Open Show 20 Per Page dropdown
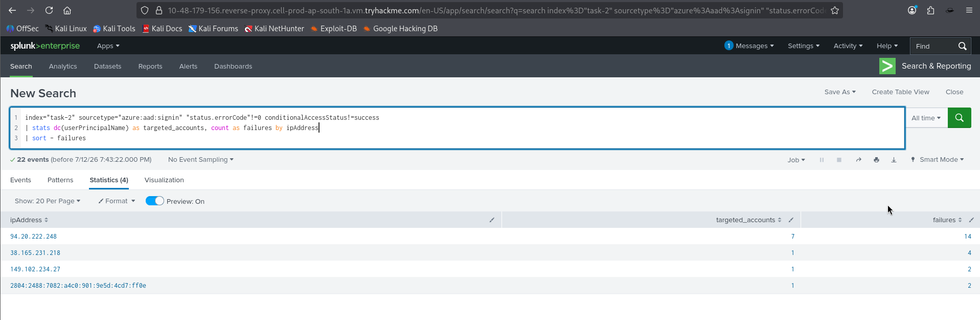980x320 pixels. (x=48, y=201)
